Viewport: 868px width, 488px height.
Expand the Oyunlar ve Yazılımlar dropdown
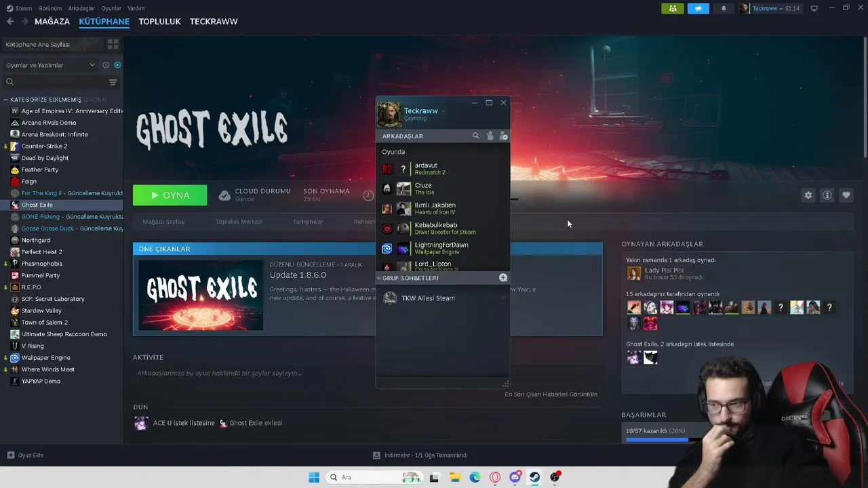tap(51, 65)
